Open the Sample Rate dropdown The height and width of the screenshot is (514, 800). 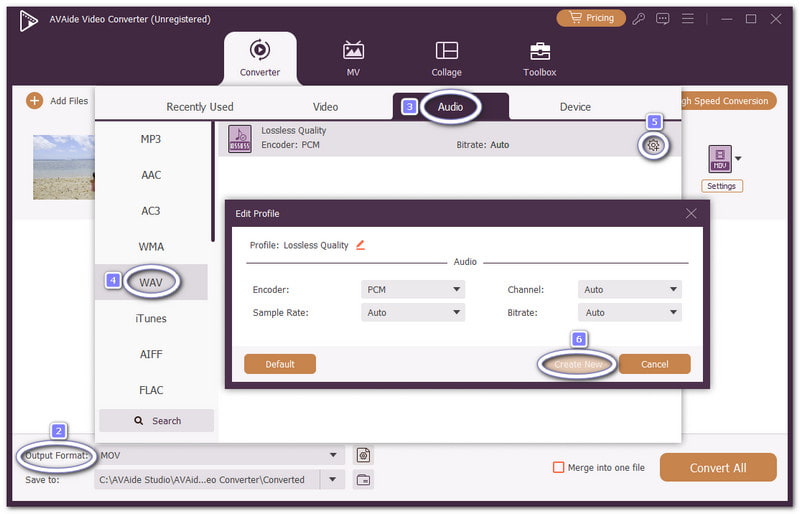click(x=413, y=312)
